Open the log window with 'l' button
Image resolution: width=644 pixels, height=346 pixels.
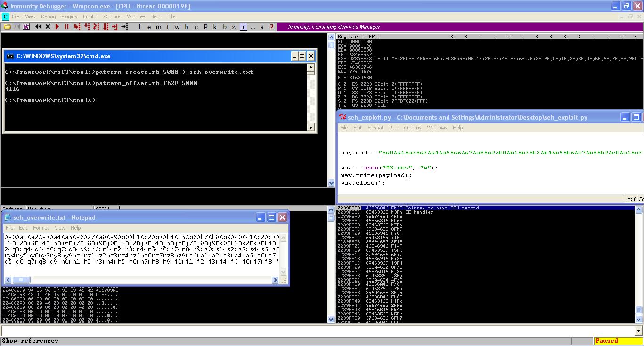(x=139, y=27)
